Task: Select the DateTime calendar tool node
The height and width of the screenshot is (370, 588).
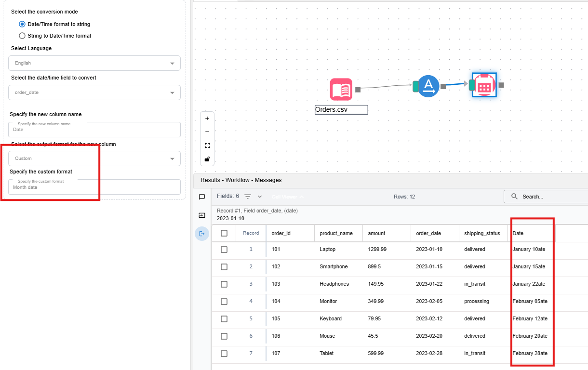Action: tap(484, 85)
